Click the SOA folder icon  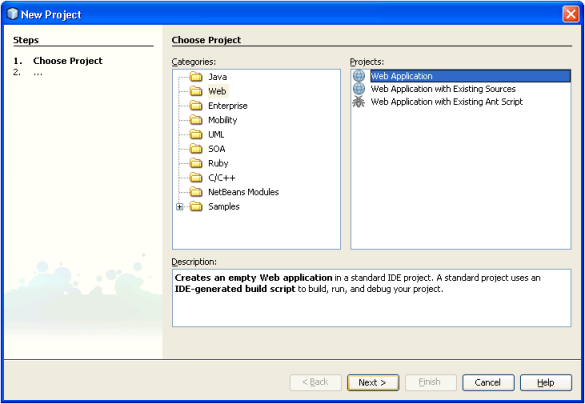tap(196, 149)
